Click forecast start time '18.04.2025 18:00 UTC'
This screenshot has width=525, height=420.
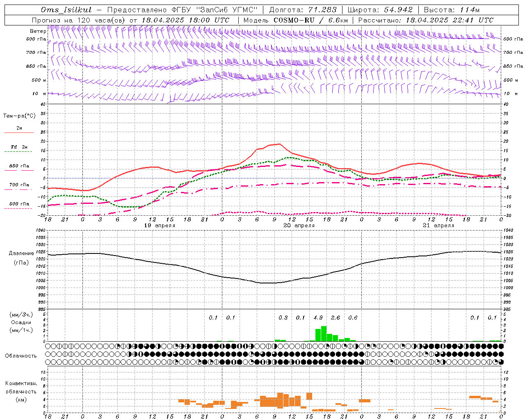[x=185, y=20]
